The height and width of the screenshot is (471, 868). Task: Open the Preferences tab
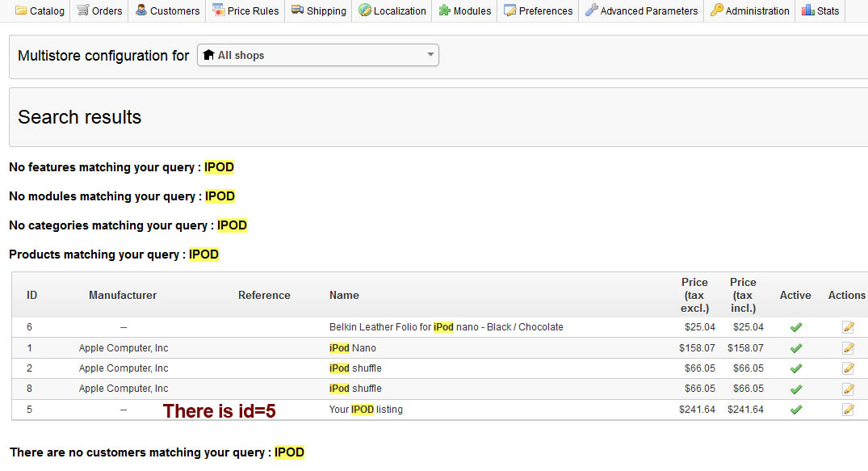tap(538, 11)
